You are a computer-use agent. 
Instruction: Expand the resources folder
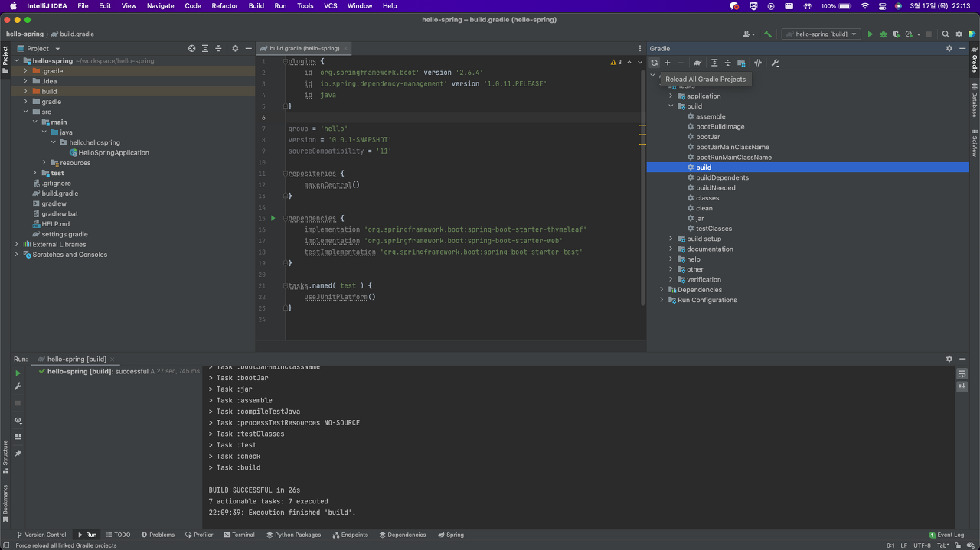[x=44, y=163]
